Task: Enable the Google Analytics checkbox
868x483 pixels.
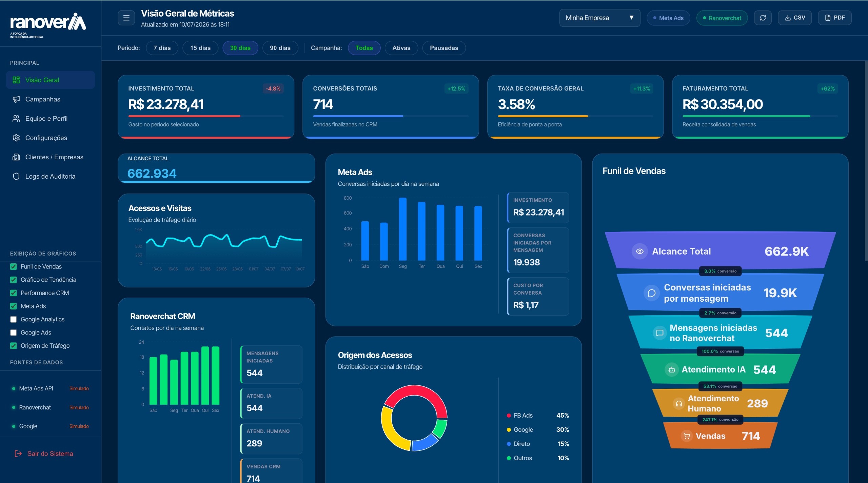Action: (x=14, y=320)
